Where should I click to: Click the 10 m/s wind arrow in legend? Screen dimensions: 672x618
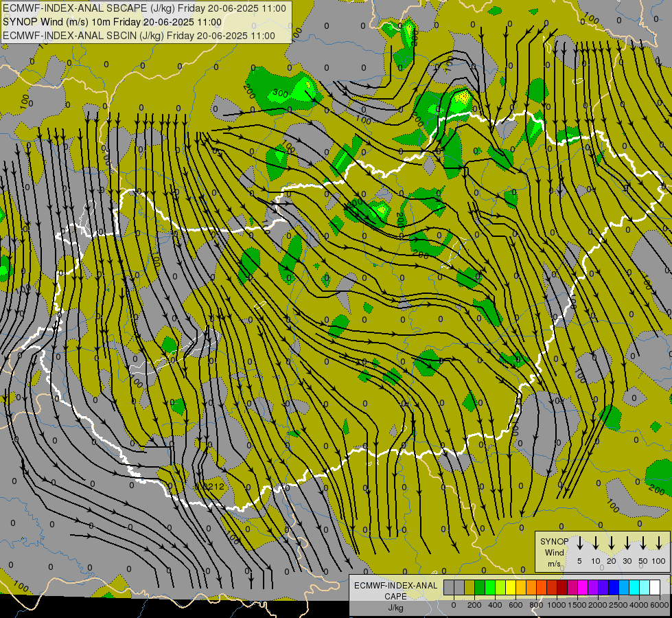tap(595, 543)
